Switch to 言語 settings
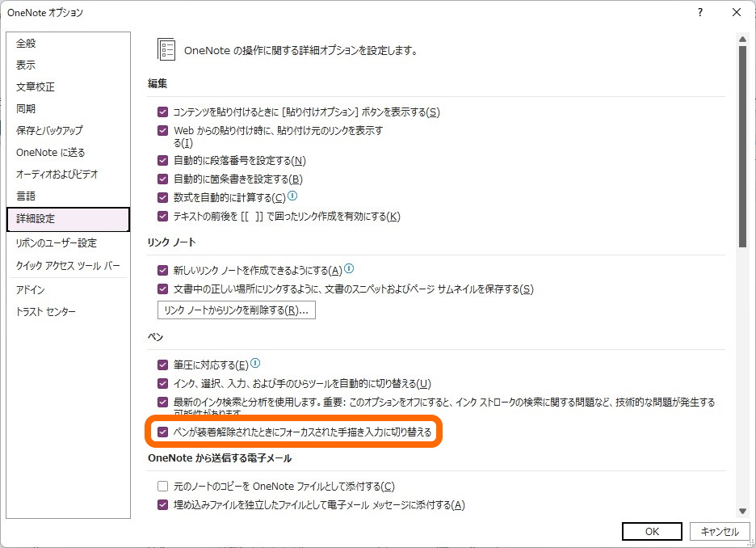 tap(25, 196)
